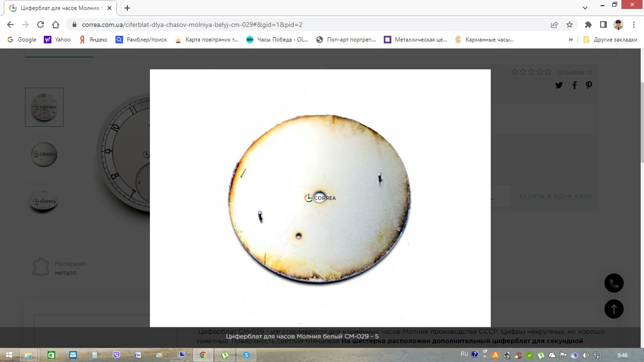The width and height of the screenshot is (644, 362).
Task: Click the browser home icon
Action: [x=56, y=25]
